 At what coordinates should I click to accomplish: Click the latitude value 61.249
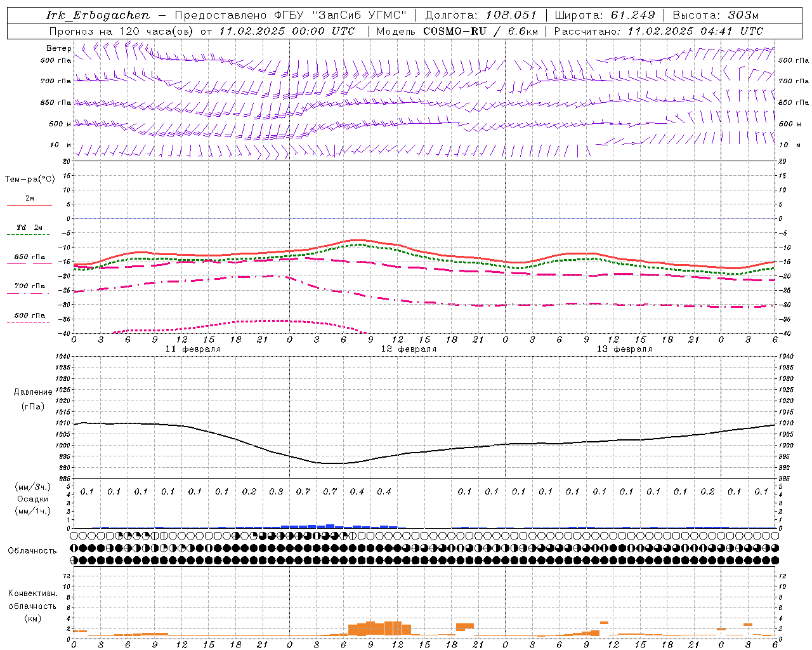(x=633, y=15)
